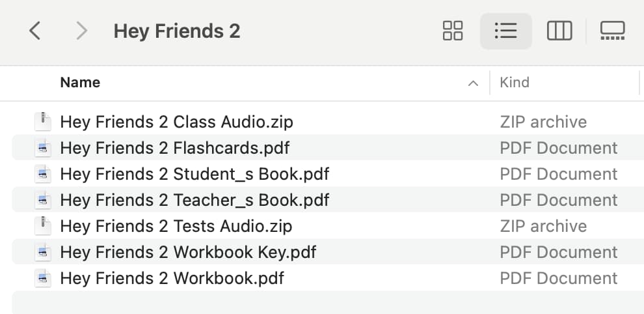Click the Class Audio zip file icon

pos(43,122)
